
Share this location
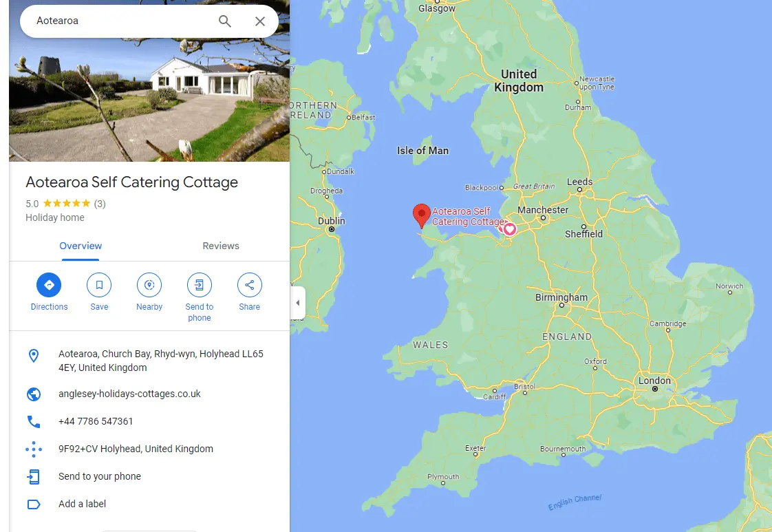click(x=250, y=285)
